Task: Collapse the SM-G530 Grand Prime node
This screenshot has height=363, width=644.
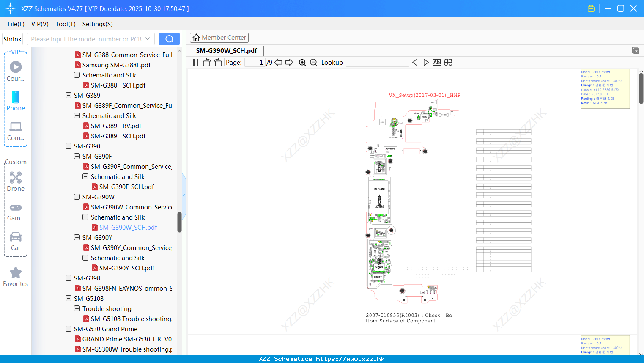Action: click(69, 329)
